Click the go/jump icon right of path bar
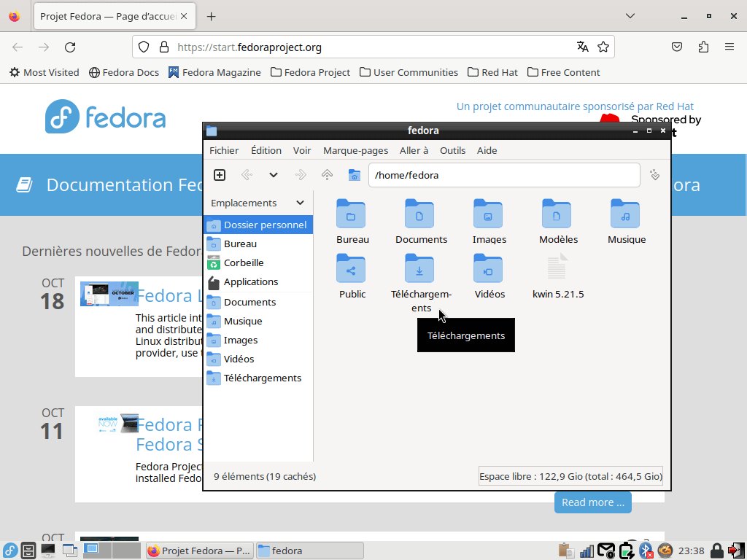Image resolution: width=747 pixels, height=560 pixels. pyautogui.click(x=655, y=175)
